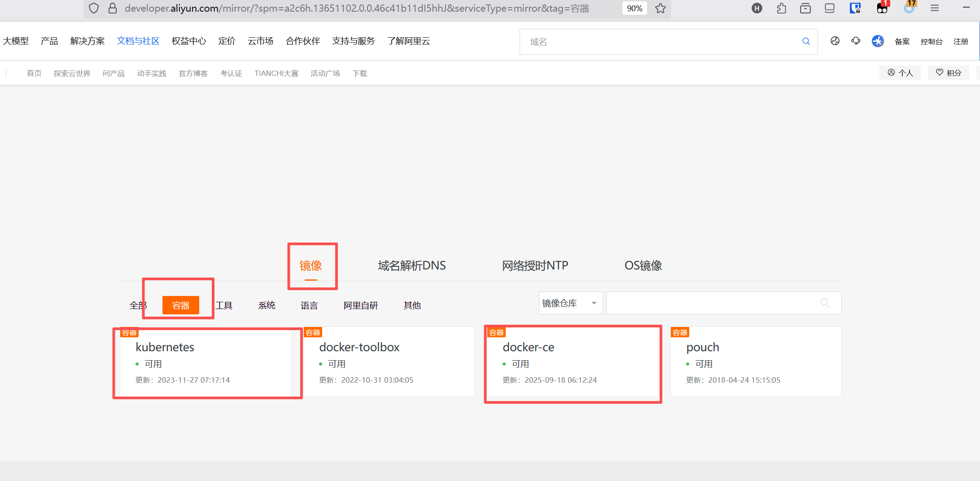Open 活动广场 in the sub navigation

point(325,73)
